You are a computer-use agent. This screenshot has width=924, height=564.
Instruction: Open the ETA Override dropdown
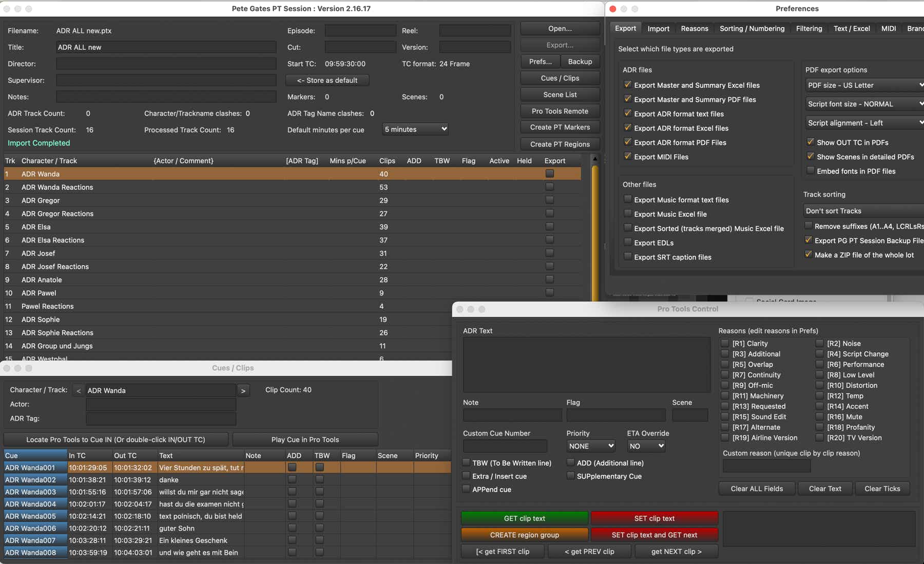click(646, 446)
